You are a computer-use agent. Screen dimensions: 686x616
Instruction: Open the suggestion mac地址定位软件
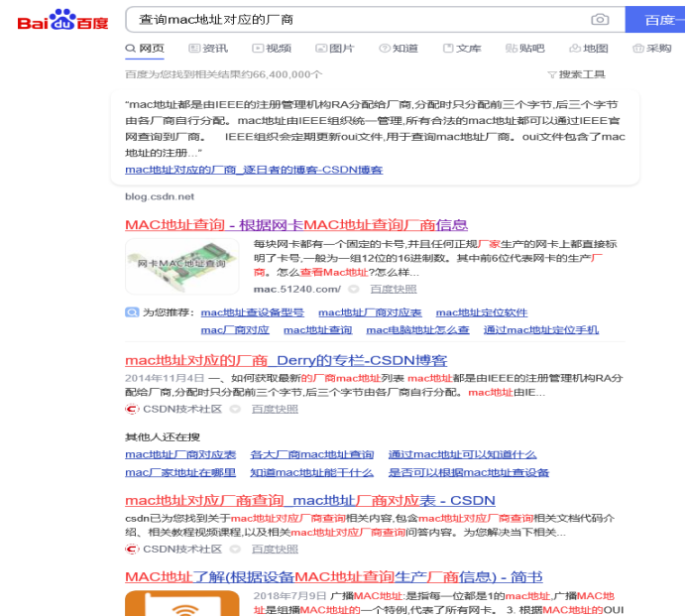coord(482,312)
